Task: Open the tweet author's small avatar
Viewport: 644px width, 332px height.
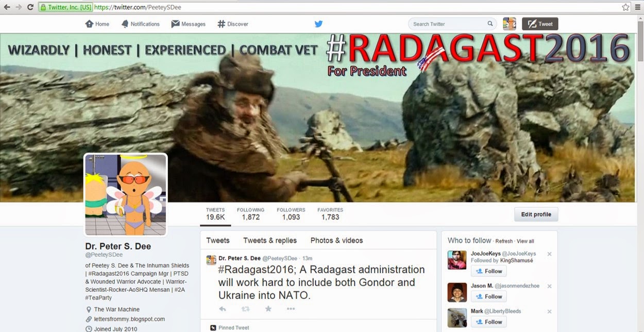Action: pyautogui.click(x=211, y=259)
